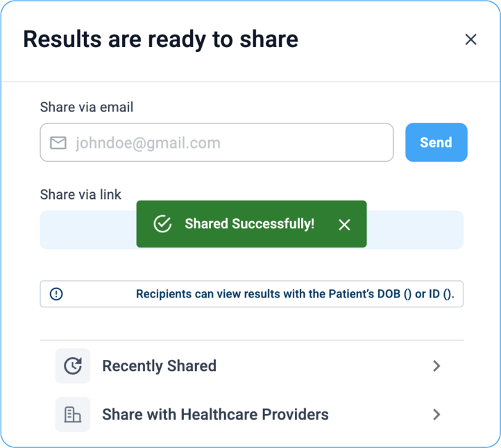
Task: Click the 'Results are ready to share' heading
Action: [160, 40]
